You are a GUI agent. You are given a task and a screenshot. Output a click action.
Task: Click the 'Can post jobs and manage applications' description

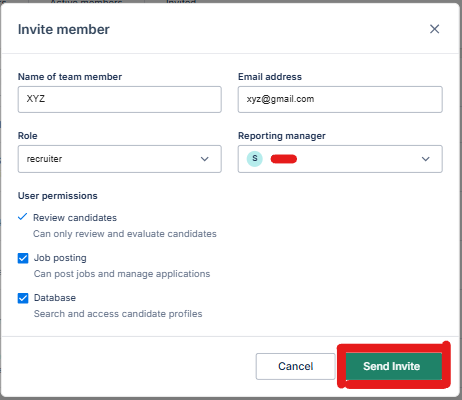122,274
